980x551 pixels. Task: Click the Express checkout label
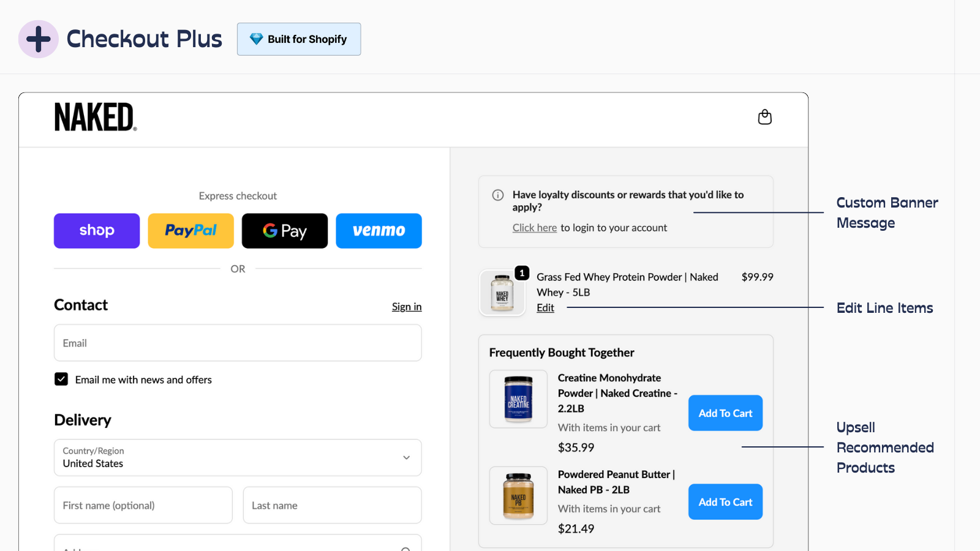point(238,196)
